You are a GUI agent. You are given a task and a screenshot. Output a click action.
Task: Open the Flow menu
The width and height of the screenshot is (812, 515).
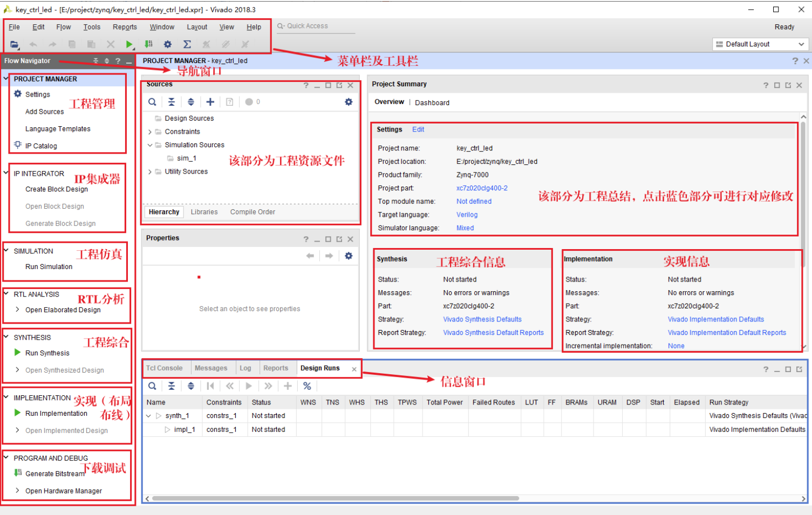coord(64,27)
